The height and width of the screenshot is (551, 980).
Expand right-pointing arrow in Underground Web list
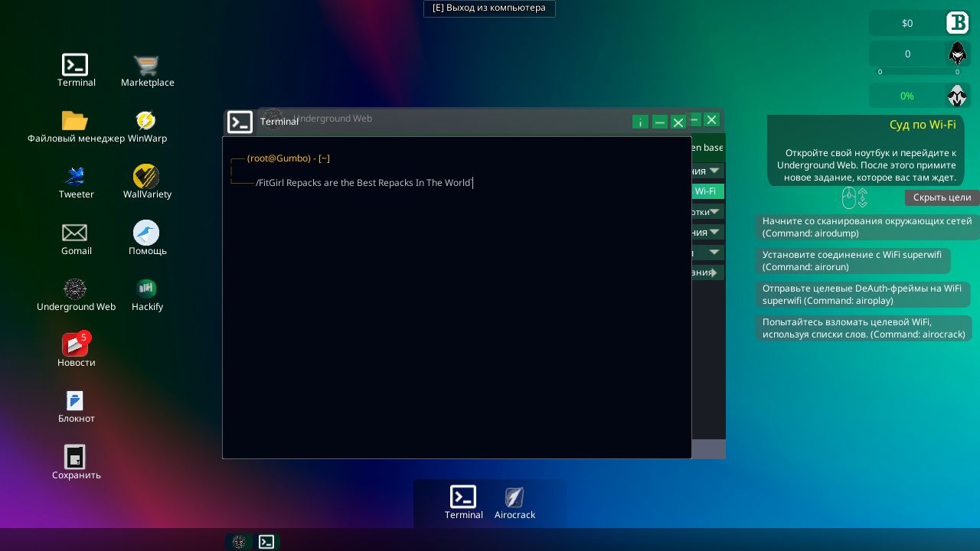click(x=714, y=272)
